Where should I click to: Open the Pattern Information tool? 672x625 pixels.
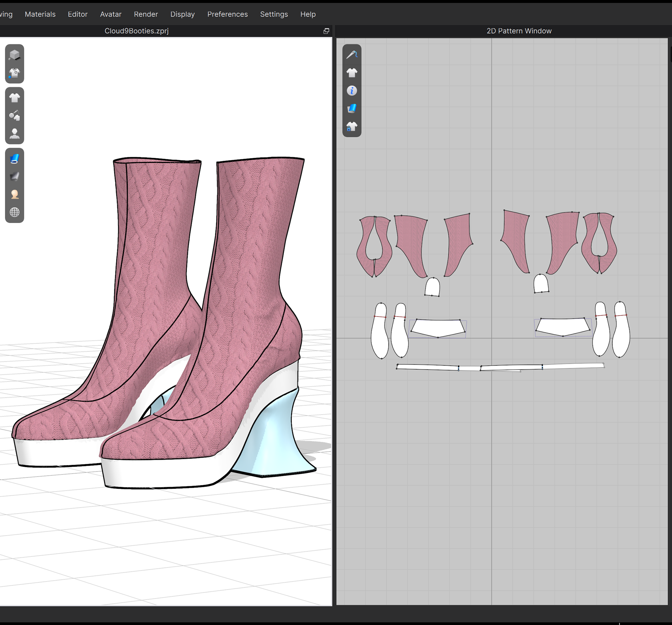click(352, 90)
